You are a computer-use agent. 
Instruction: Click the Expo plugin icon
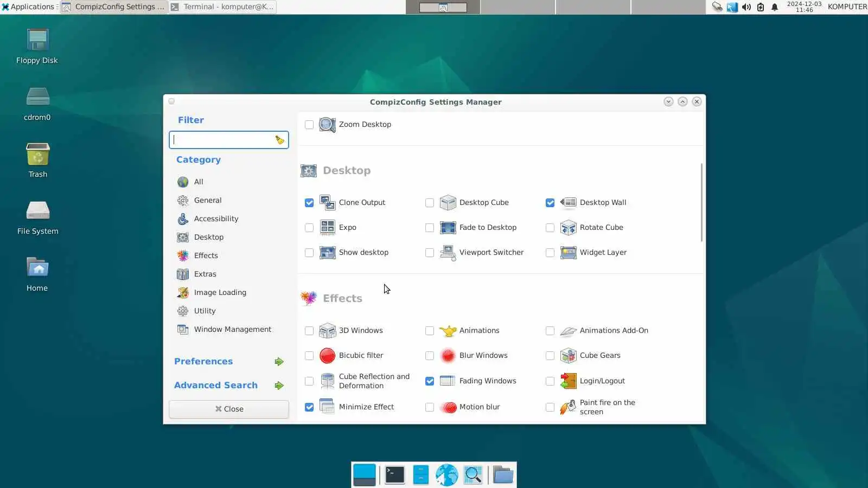(x=327, y=227)
